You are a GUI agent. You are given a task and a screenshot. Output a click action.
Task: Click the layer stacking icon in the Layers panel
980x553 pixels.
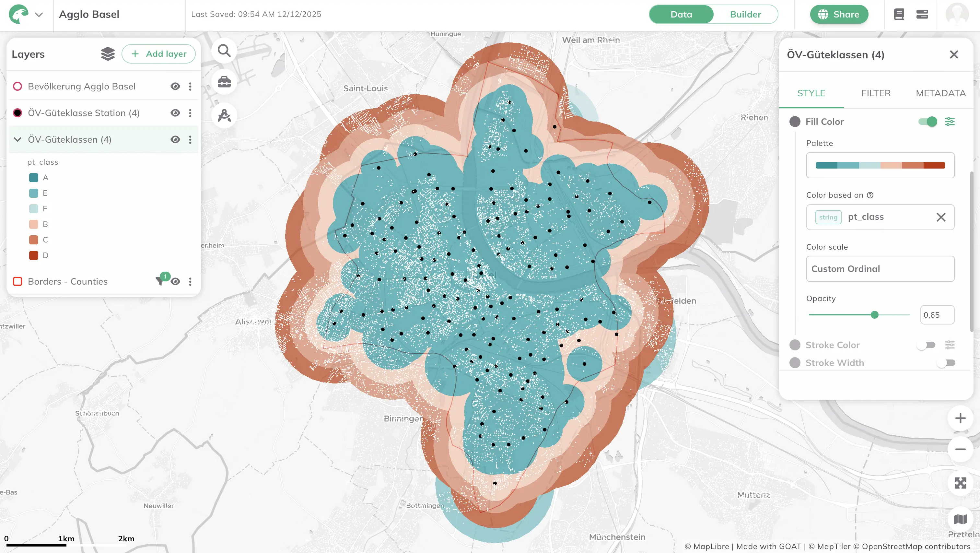tap(108, 54)
